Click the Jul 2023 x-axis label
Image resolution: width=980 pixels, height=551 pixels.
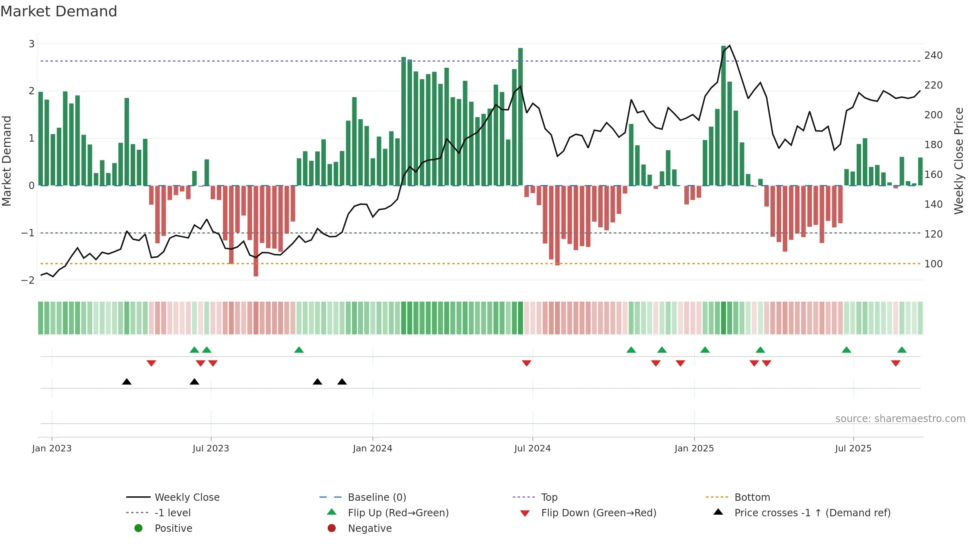click(x=211, y=448)
